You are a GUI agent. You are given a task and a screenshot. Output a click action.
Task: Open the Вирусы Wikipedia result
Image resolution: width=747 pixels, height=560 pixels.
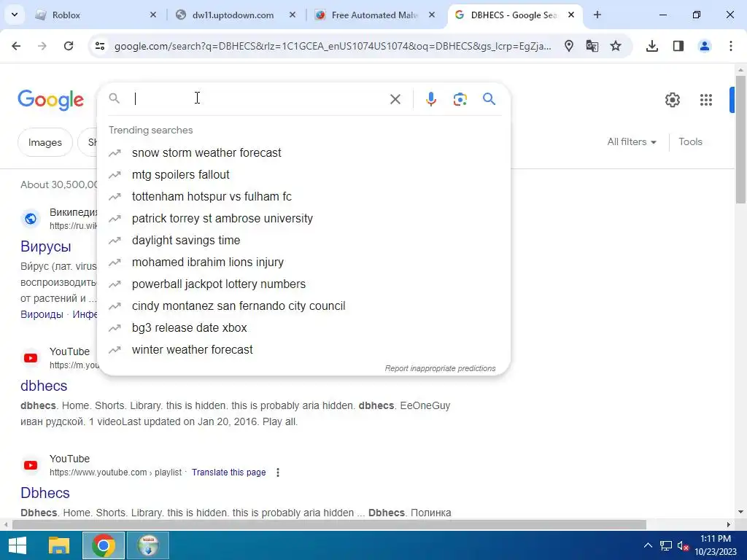coord(46,246)
